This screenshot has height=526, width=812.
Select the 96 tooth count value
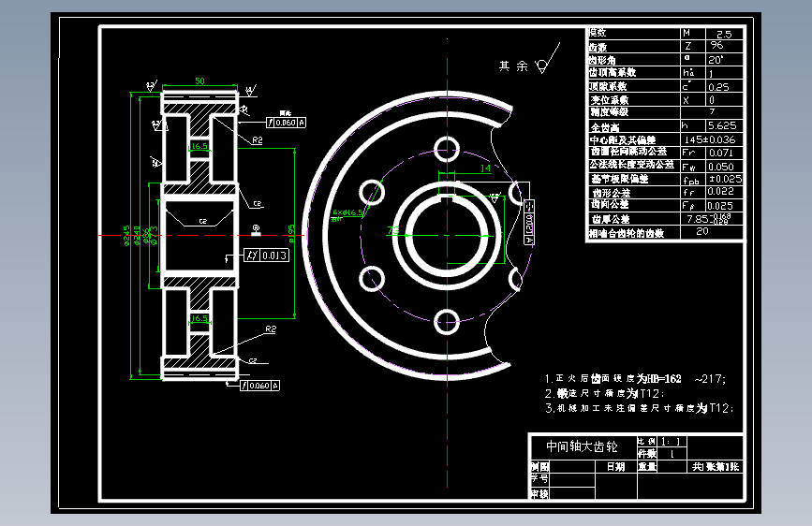click(x=716, y=46)
